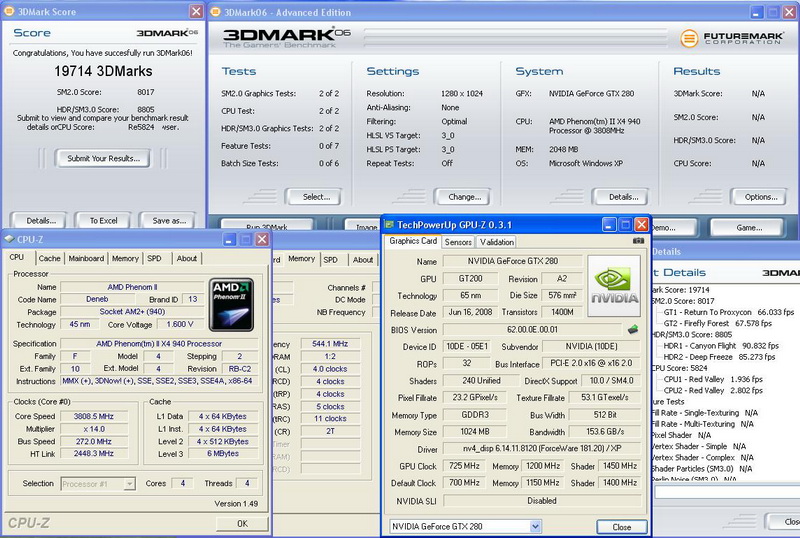Select the CPU tab in CPU-Z

click(17, 257)
